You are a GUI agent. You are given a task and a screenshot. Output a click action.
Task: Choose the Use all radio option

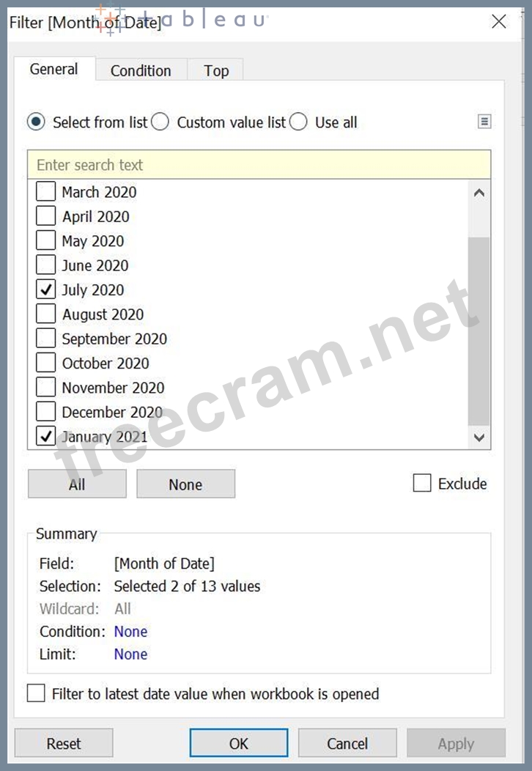[298, 122]
